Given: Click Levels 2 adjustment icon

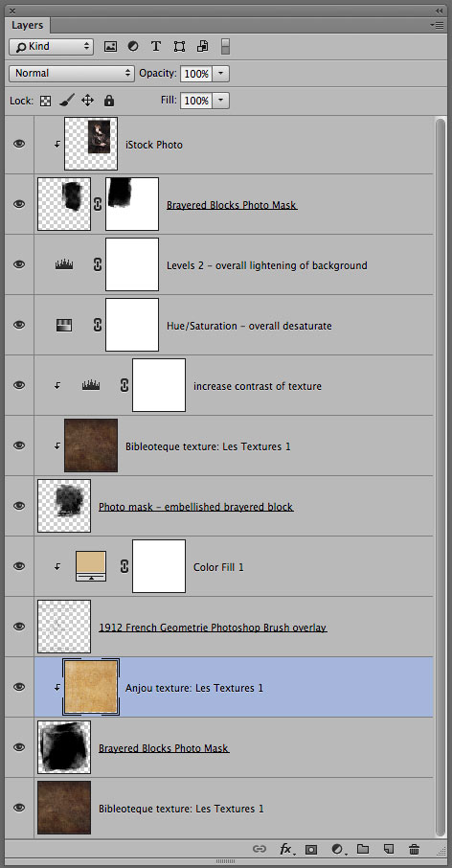Looking at the screenshot, I should pyautogui.click(x=64, y=264).
